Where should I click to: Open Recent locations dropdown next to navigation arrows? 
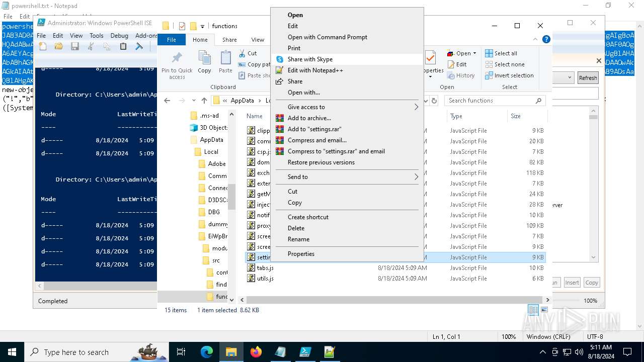(193, 101)
